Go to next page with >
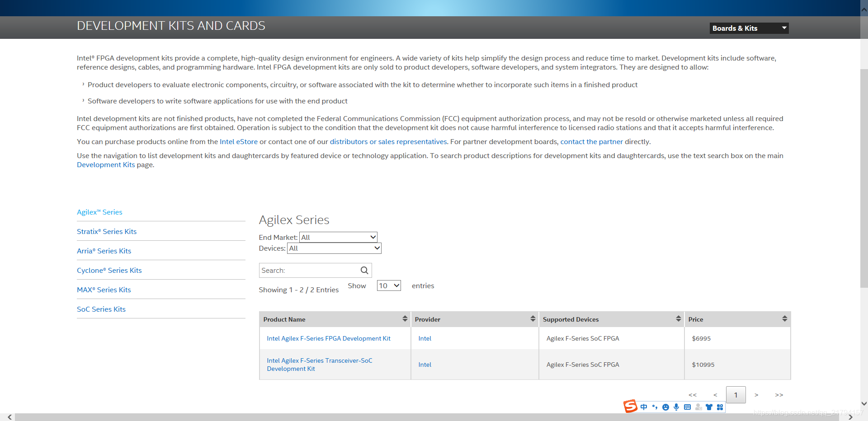 tap(756, 395)
